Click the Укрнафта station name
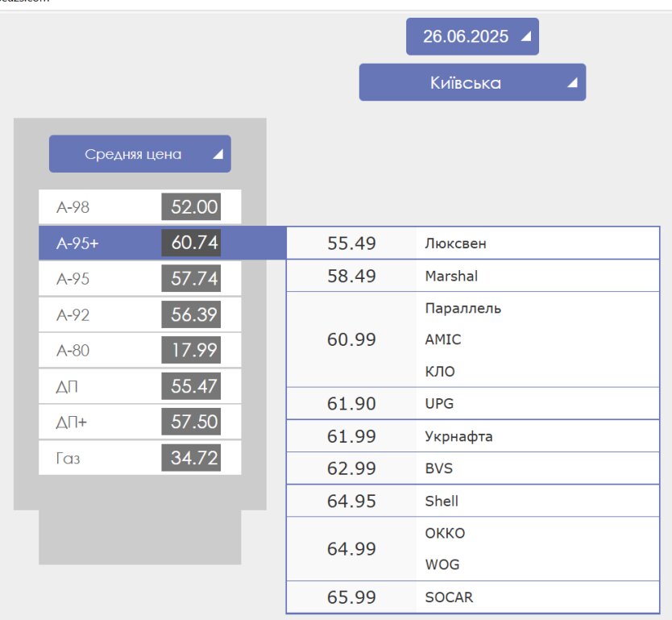Image resolution: width=672 pixels, height=620 pixels. click(458, 436)
